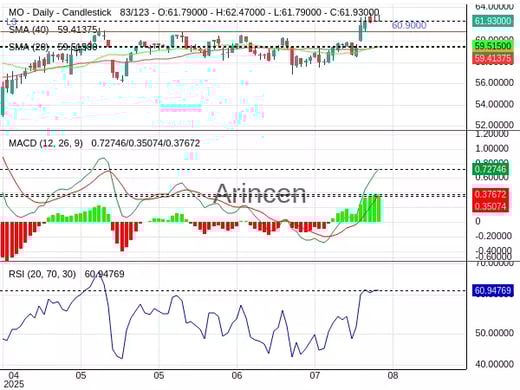Click the RSI (20, 70, 30) label
520x390 pixels.
point(42,274)
